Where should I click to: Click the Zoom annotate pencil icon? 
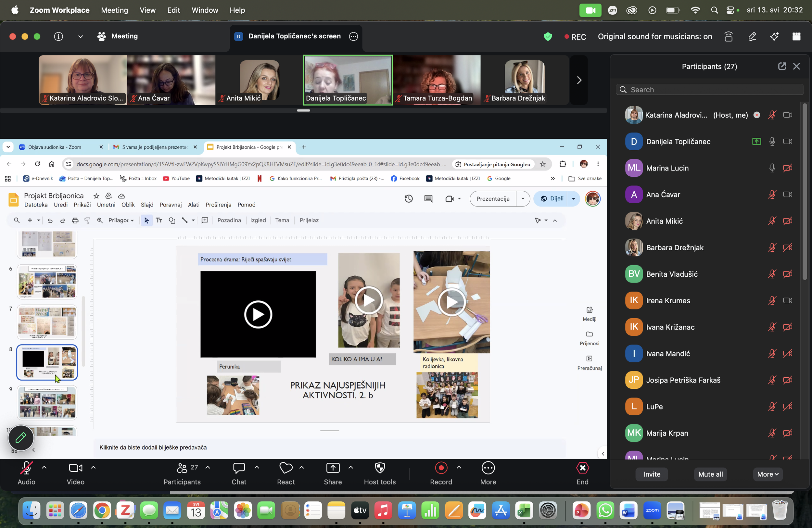coord(752,36)
